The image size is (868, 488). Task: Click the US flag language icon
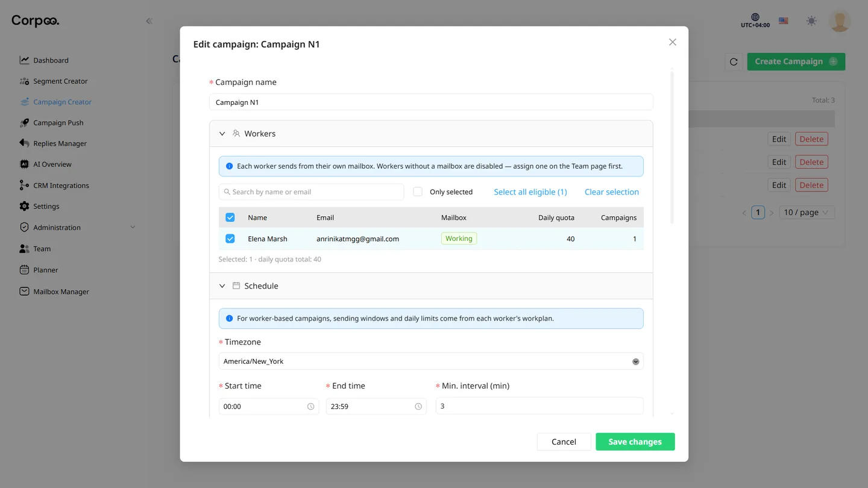[784, 21]
